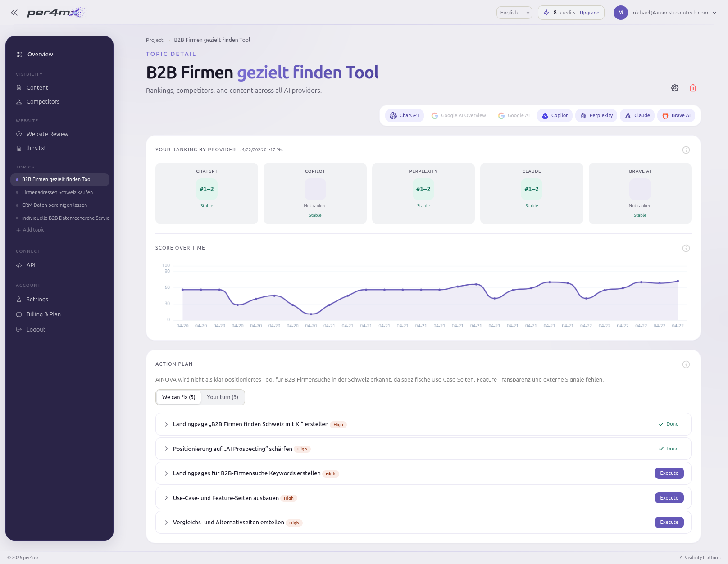
Task: Click info icon in ranking by provider
Action: click(686, 150)
